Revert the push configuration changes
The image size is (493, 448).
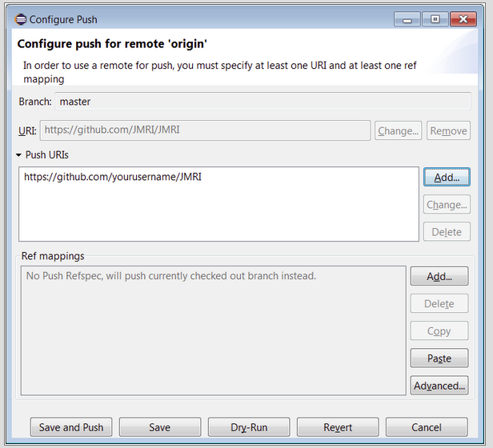pos(338,427)
